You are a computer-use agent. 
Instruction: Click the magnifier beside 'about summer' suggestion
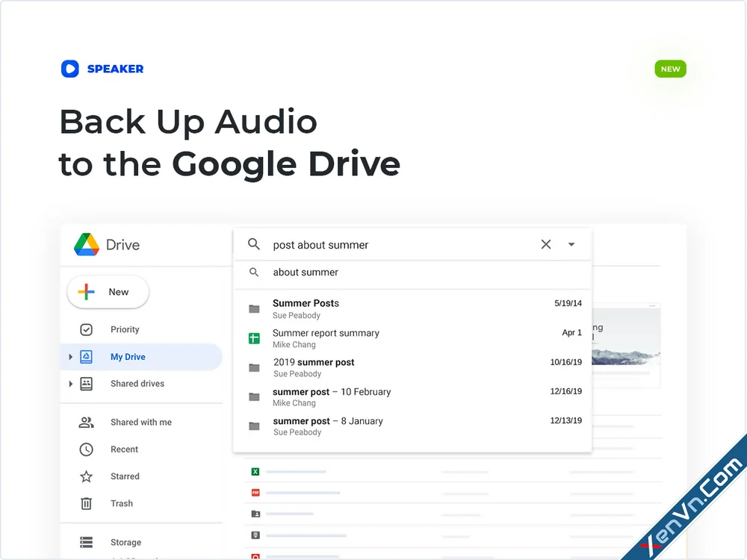(x=254, y=273)
